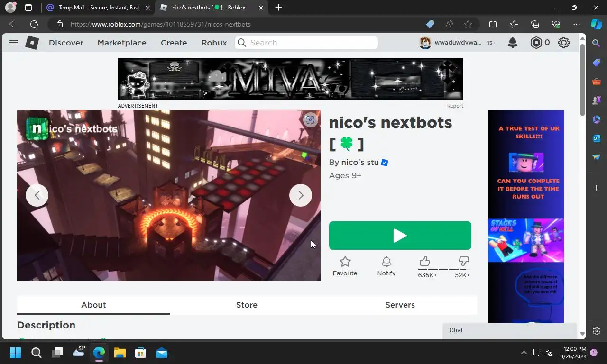The image size is (607, 364).
Task: Open the nico's stu creator link
Action: pos(360,162)
